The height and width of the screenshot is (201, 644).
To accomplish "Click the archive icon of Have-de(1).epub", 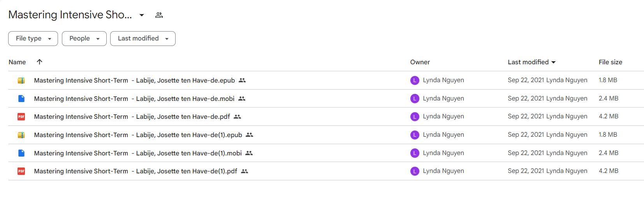I will coord(21,135).
